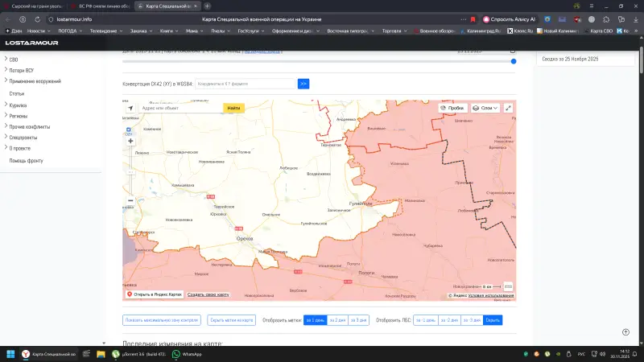Click Показать максимальную зону контроля button
Image resolution: width=644 pixels, height=362 pixels.
161,320
